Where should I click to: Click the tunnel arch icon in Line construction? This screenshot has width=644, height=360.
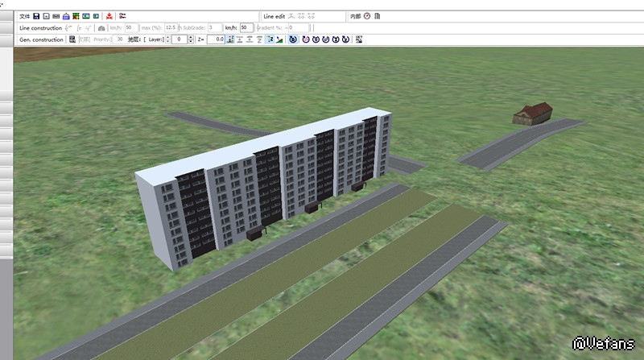101,27
